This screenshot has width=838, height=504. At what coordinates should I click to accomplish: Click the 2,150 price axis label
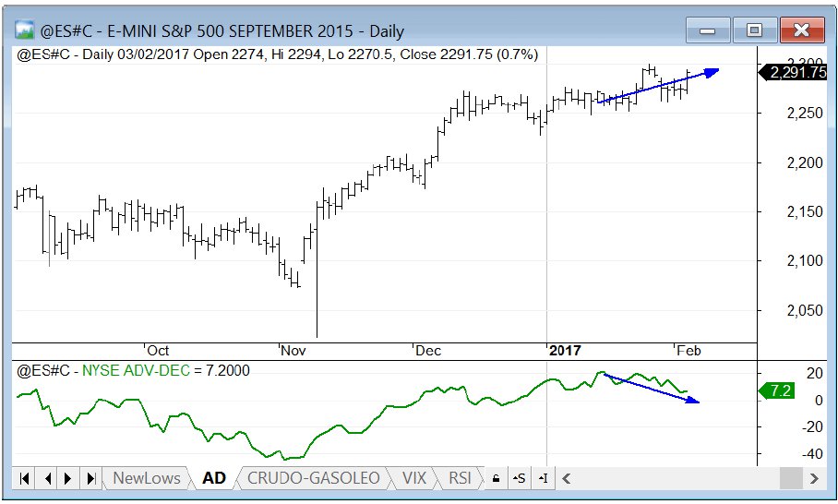click(805, 211)
